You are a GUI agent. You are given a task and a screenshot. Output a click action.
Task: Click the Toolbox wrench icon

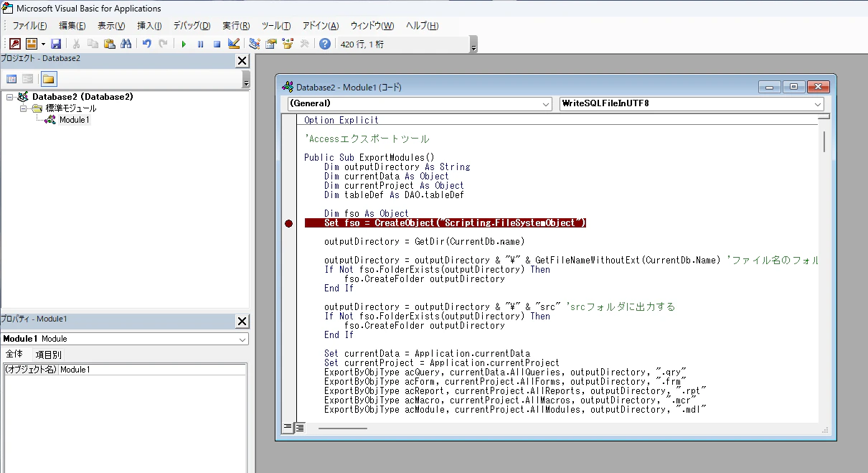[x=304, y=44]
